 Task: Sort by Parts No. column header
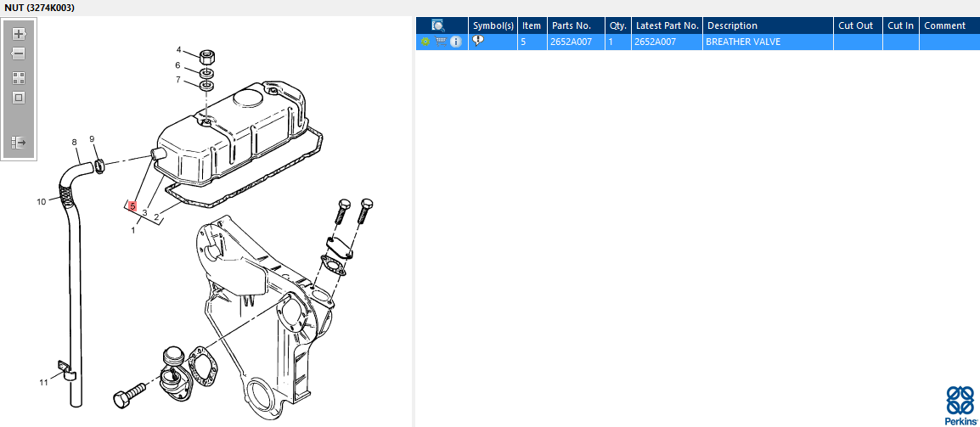click(576, 25)
